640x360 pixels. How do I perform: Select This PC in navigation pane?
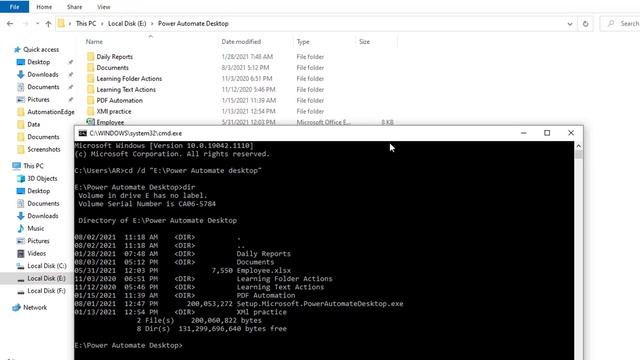(33, 166)
